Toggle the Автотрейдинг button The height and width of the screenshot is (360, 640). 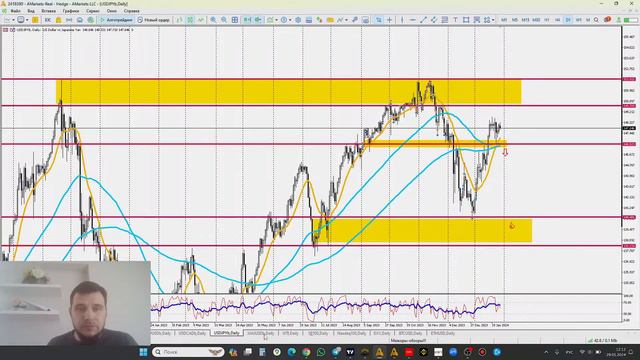coord(116,20)
